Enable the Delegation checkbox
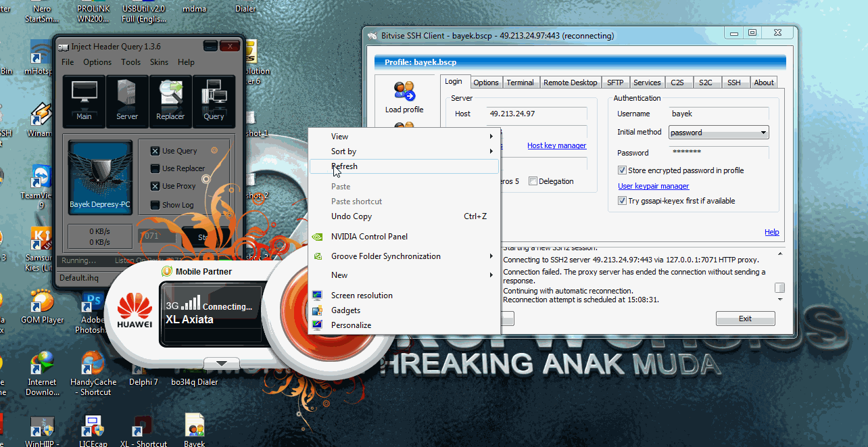This screenshot has width=868, height=447. click(533, 181)
